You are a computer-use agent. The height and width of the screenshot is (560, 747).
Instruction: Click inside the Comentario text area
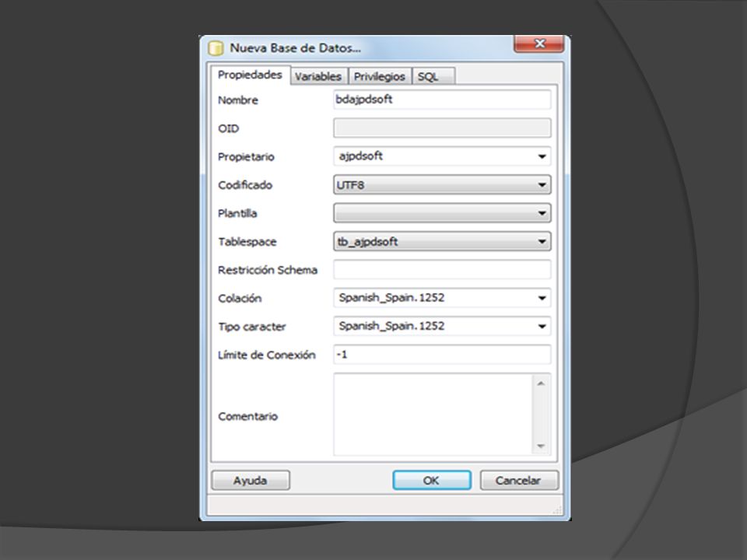click(433, 415)
